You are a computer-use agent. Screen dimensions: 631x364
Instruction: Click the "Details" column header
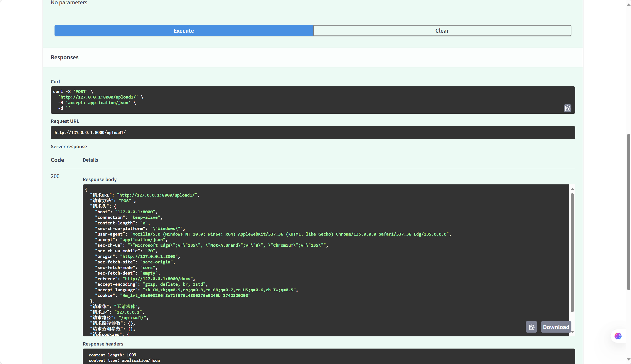90,160
